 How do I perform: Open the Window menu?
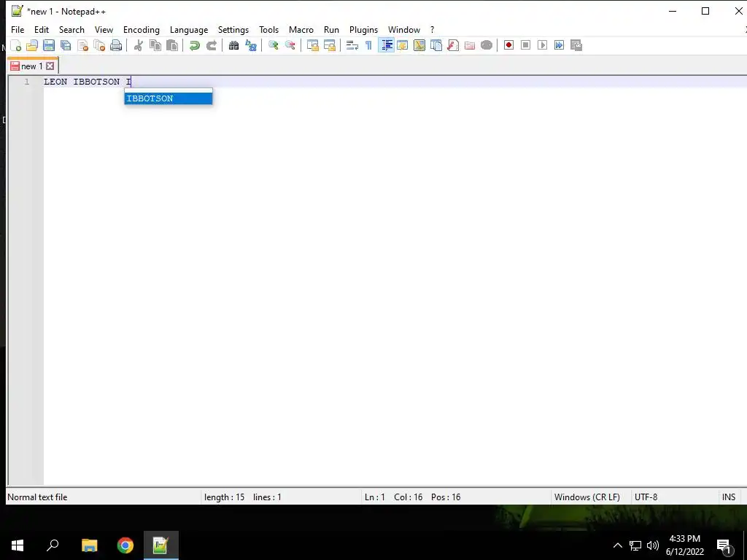404,29
